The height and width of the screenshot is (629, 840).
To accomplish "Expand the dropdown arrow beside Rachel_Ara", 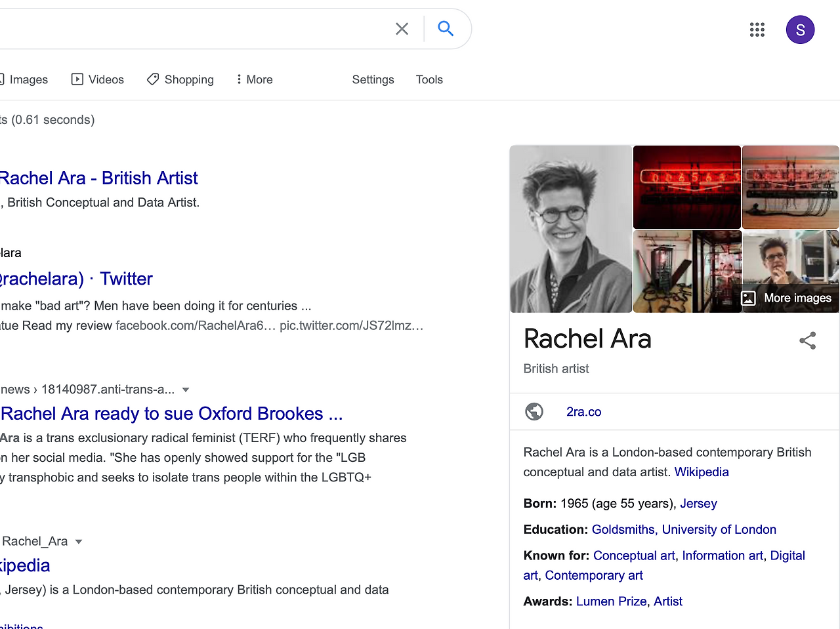I will coord(79,542).
